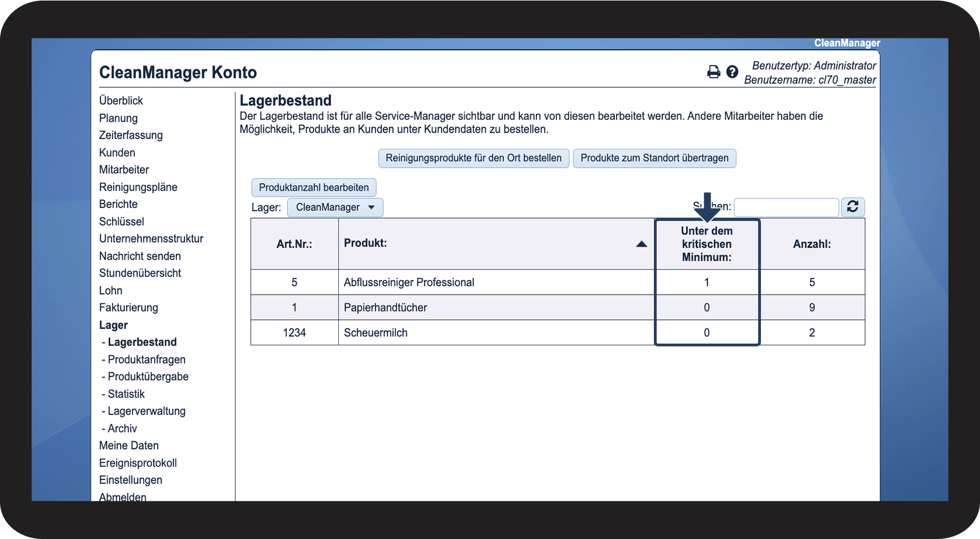This screenshot has height=539, width=980.
Task: Open Überblick in the sidebar
Action: coord(121,100)
